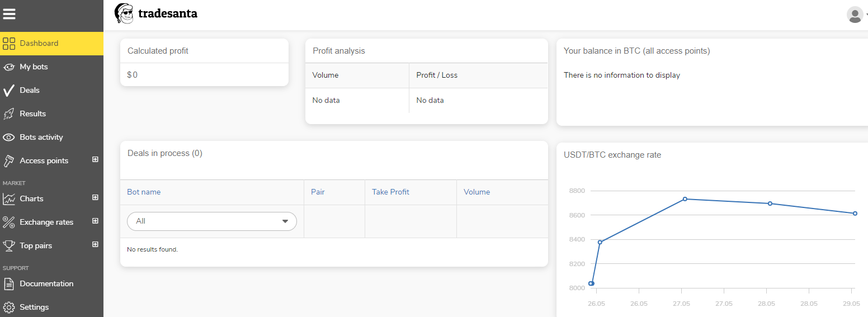The width and height of the screenshot is (868, 317).
Task: Expand the Access points submenu
Action: point(95,159)
